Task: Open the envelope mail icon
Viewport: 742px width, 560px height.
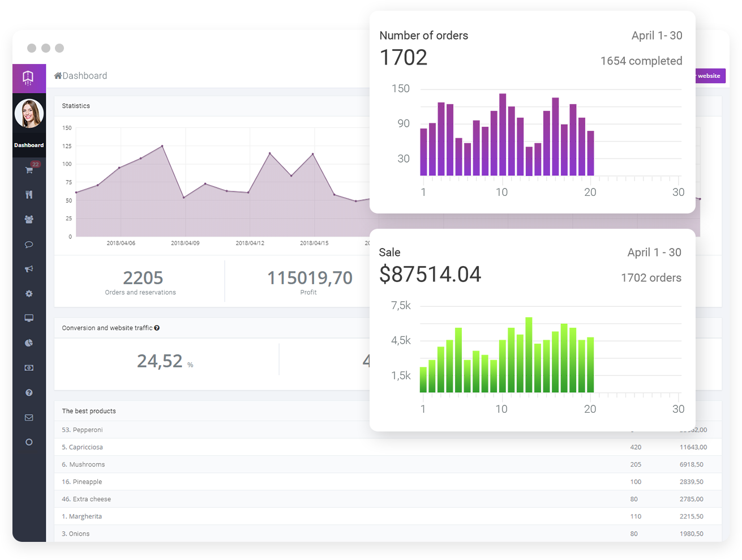Action: point(29,417)
